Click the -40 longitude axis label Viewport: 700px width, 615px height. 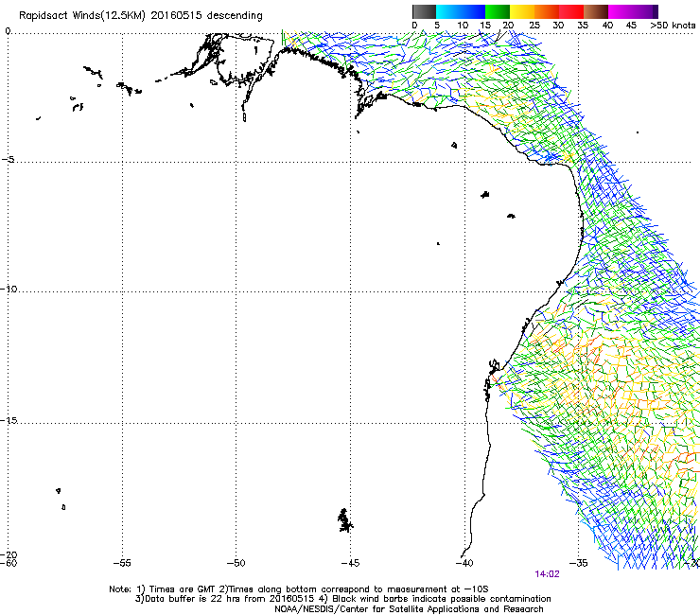pyautogui.click(x=464, y=563)
